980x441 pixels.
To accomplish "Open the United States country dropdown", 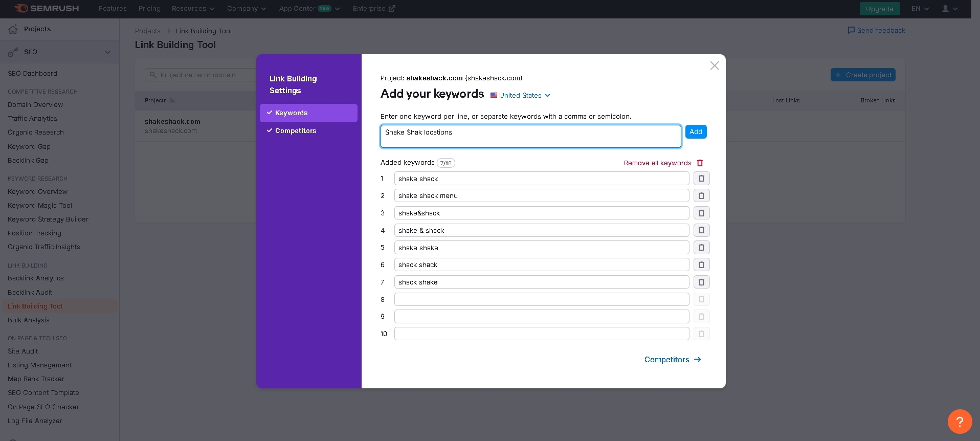I will pyautogui.click(x=520, y=96).
